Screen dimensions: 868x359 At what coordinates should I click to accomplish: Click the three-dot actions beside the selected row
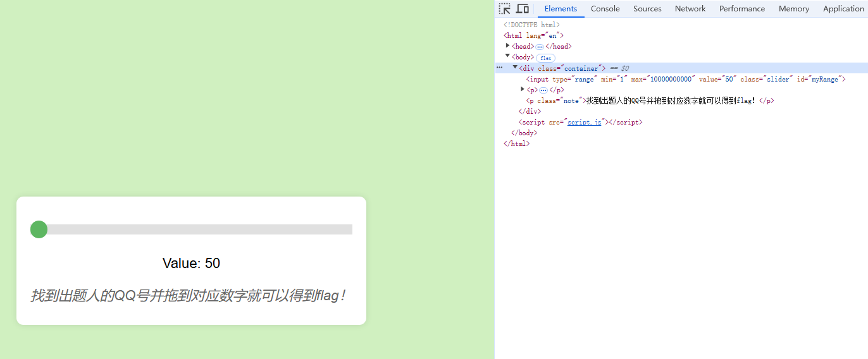coord(500,68)
